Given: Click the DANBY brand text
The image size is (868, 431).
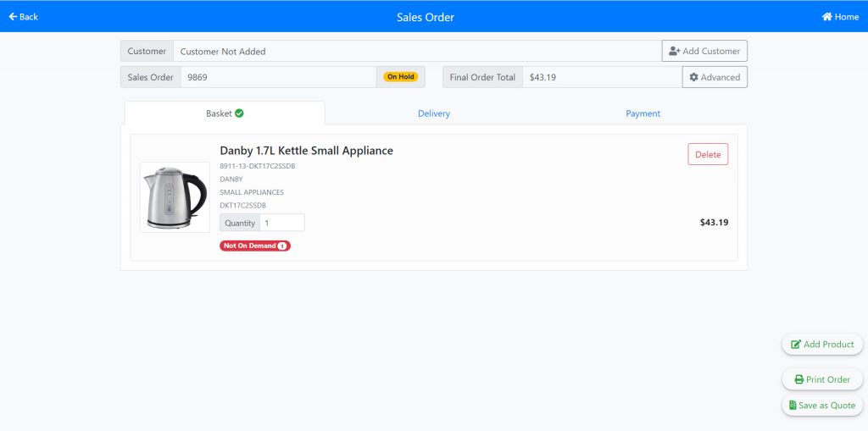Looking at the screenshot, I should point(231,180).
